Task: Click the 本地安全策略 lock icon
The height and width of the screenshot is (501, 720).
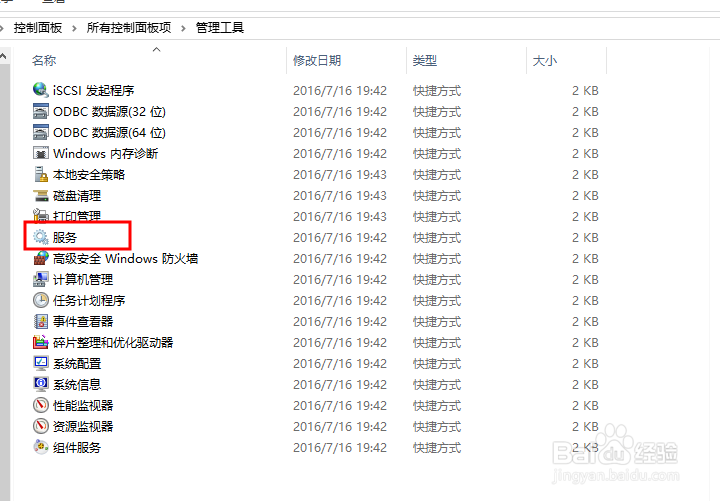Action: [x=41, y=174]
